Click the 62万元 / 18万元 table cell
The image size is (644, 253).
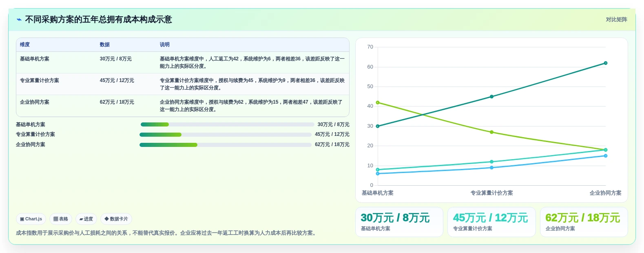tap(117, 102)
